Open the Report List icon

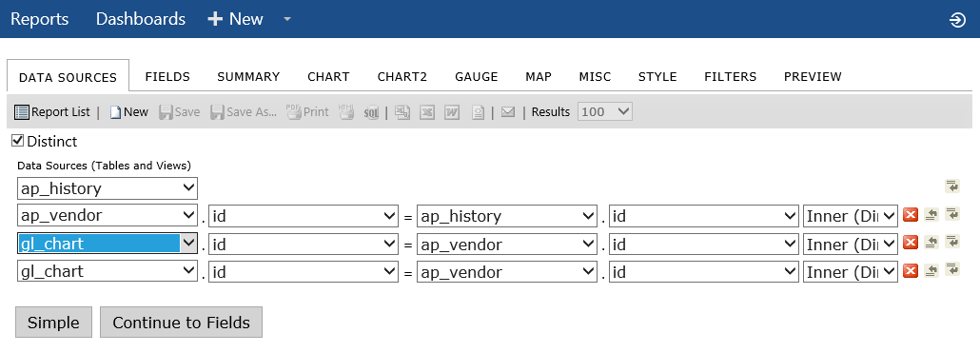22,112
